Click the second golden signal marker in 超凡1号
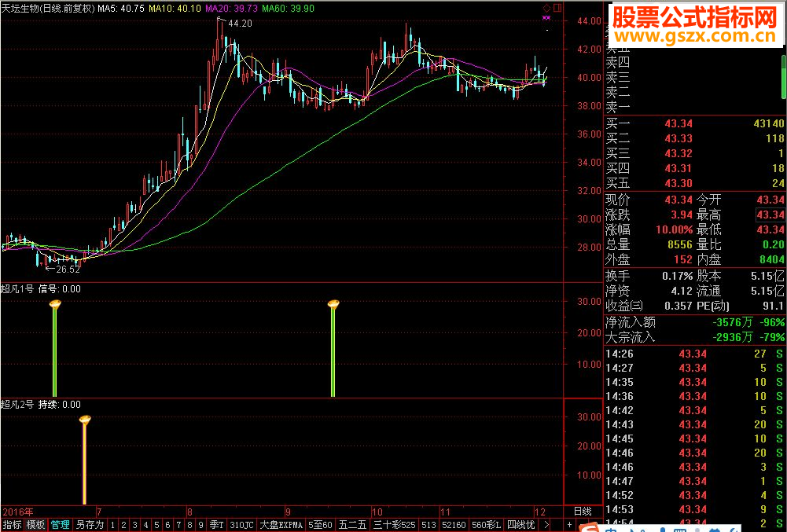The width and height of the screenshot is (787, 532). coord(333,303)
